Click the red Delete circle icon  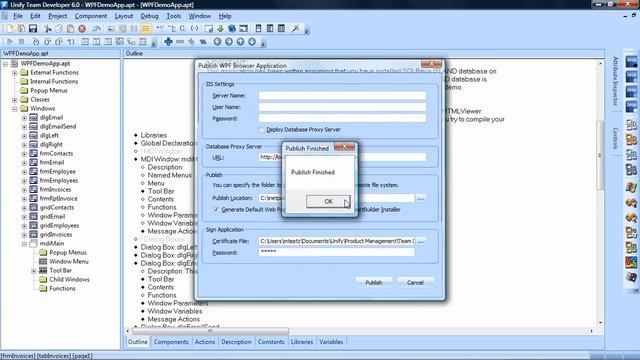(x=82, y=29)
